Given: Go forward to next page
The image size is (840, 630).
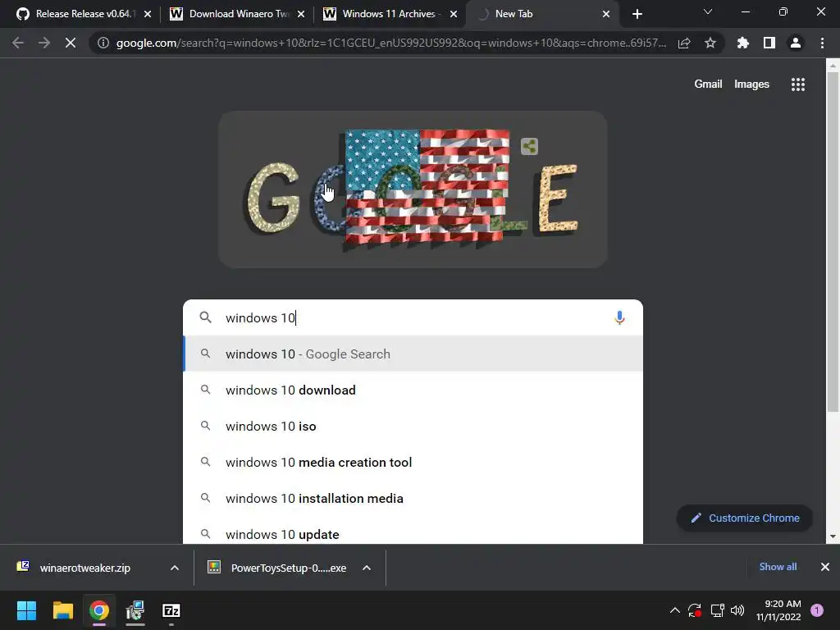Looking at the screenshot, I should [x=44, y=43].
